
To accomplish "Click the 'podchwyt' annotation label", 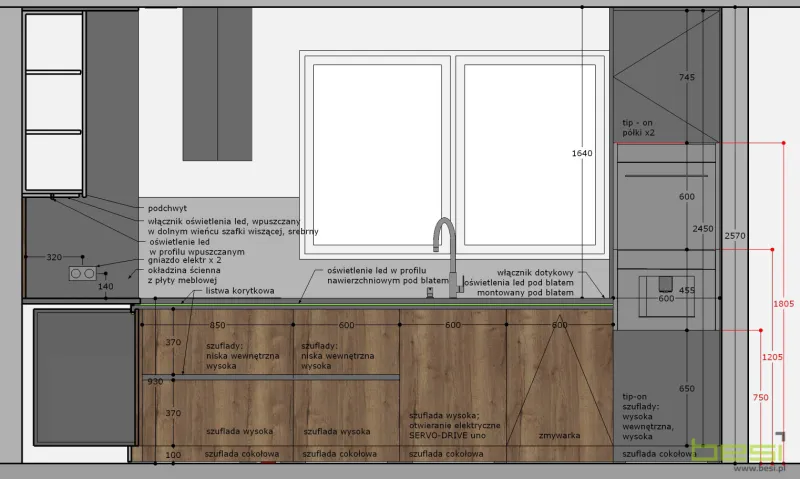I will (167, 208).
